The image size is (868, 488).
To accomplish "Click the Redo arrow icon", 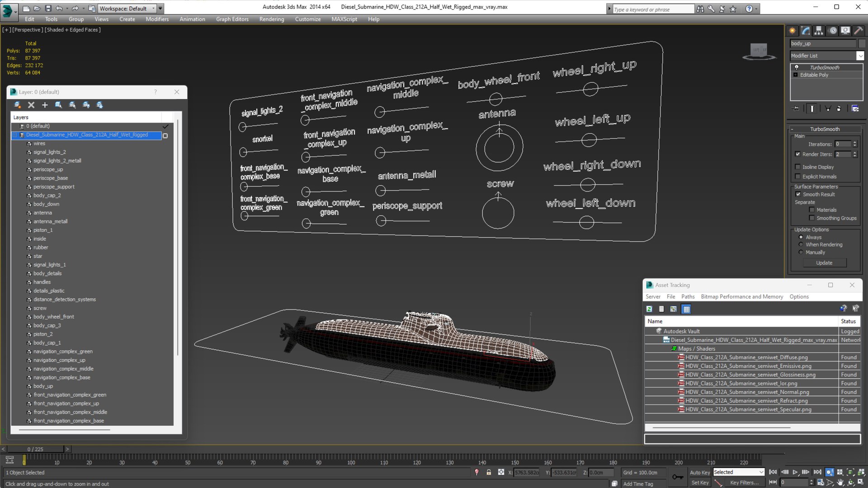I will [75, 8].
